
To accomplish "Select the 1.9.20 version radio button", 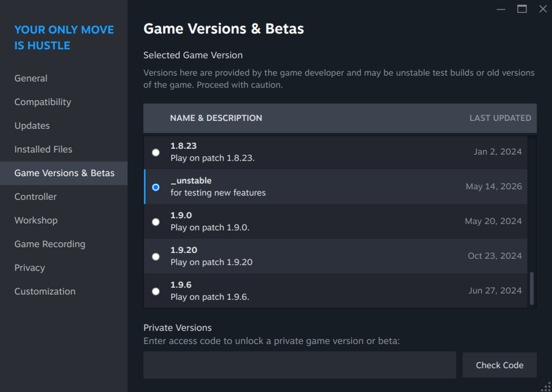I will pyautogui.click(x=155, y=257).
